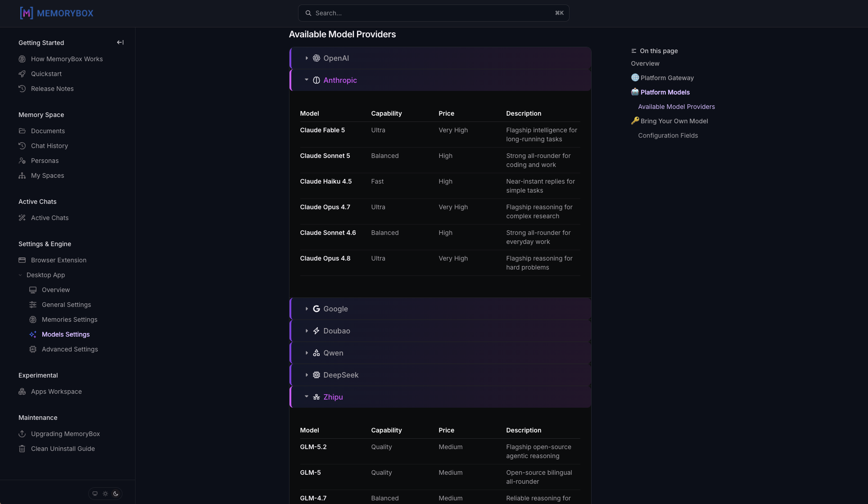Click the General Settings sliders icon
Image resolution: width=868 pixels, height=504 pixels.
click(33, 305)
